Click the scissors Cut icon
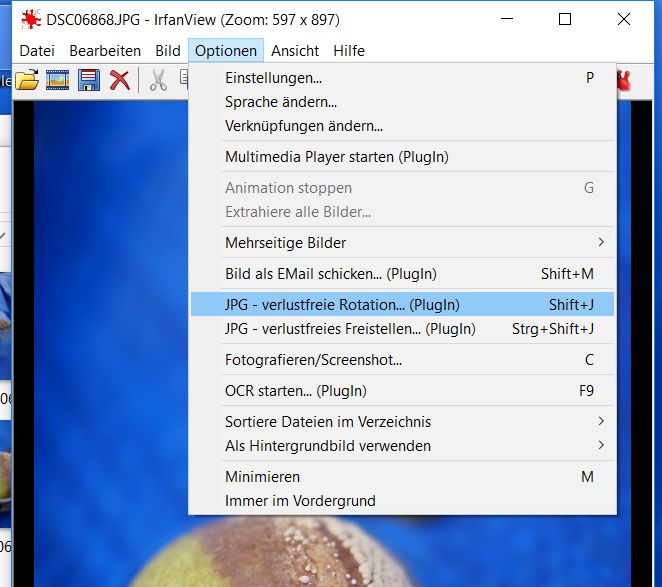The image size is (662, 587). (x=158, y=80)
